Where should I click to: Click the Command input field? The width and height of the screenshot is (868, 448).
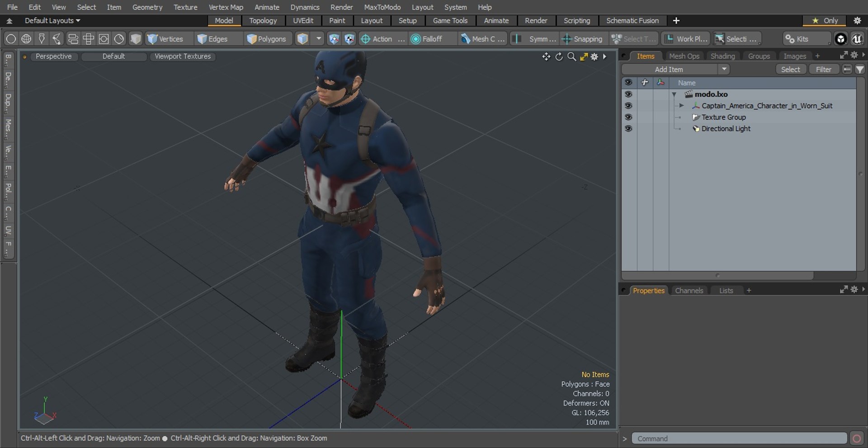tap(739, 439)
